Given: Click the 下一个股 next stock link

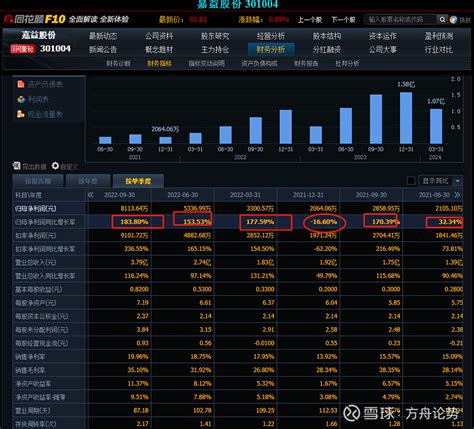Looking at the screenshot, I should (x=343, y=20).
